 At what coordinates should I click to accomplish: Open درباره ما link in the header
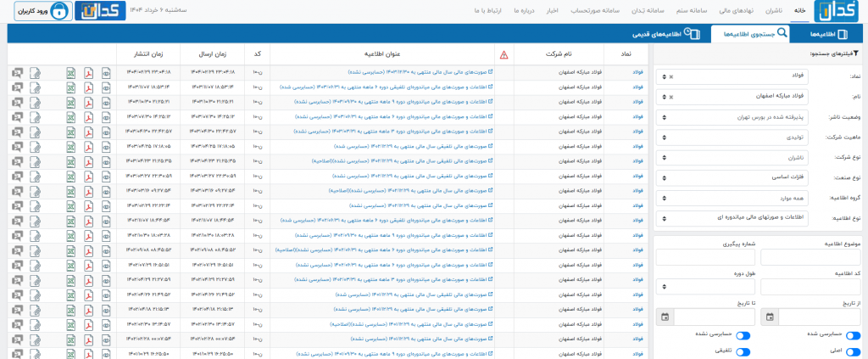pyautogui.click(x=523, y=10)
